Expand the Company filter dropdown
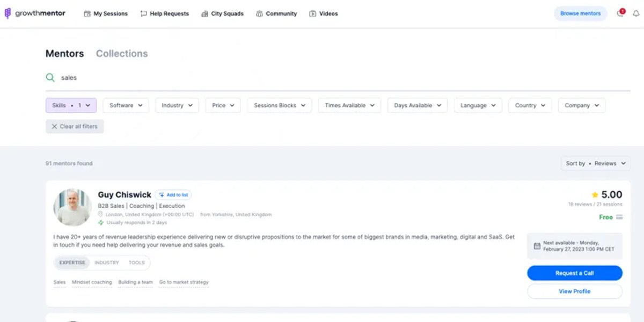This screenshot has width=644, height=322. pos(582,106)
